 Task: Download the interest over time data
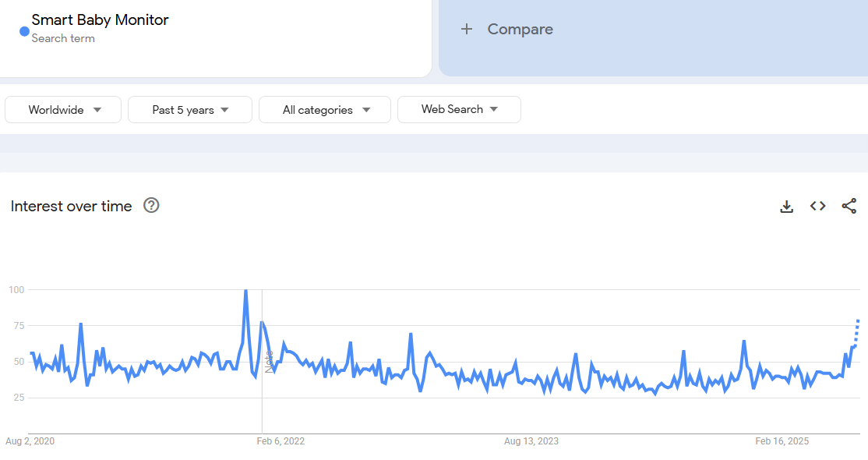tap(787, 207)
